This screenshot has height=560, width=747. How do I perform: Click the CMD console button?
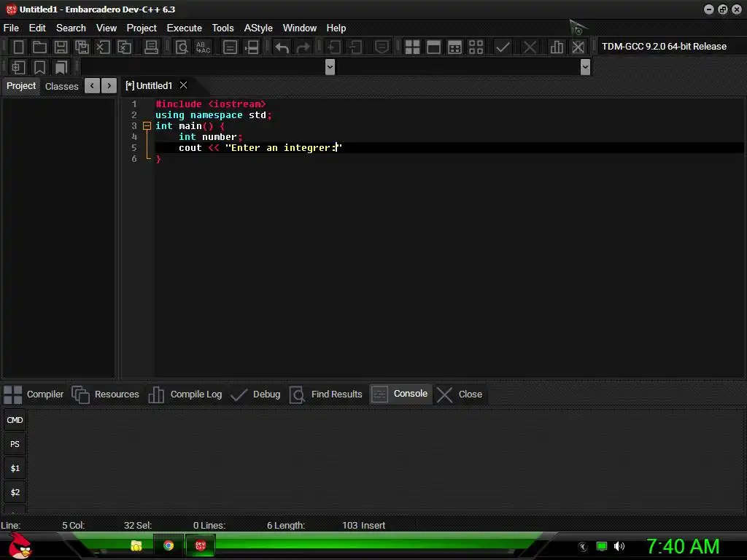(x=15, y=420)
